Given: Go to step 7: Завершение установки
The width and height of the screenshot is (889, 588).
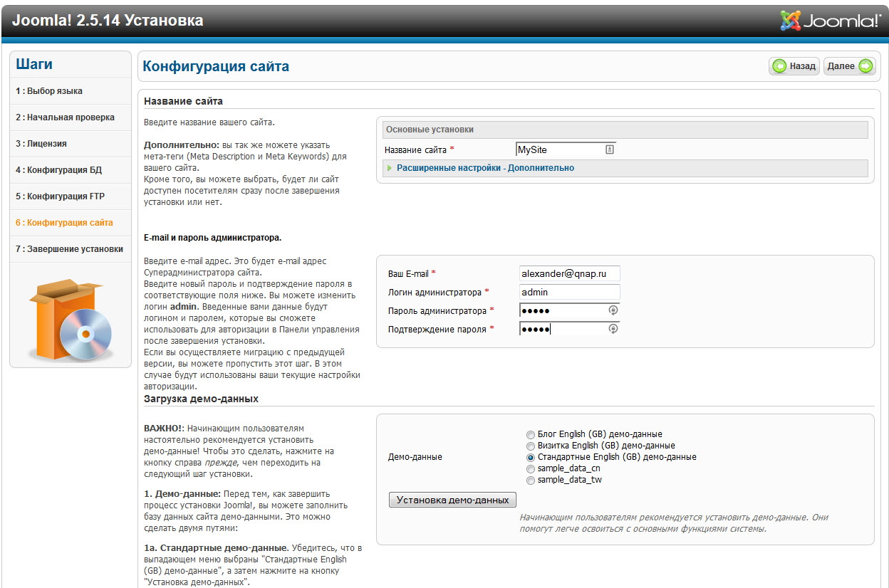Looking at the screenshot, I should [x=71, y=249].
